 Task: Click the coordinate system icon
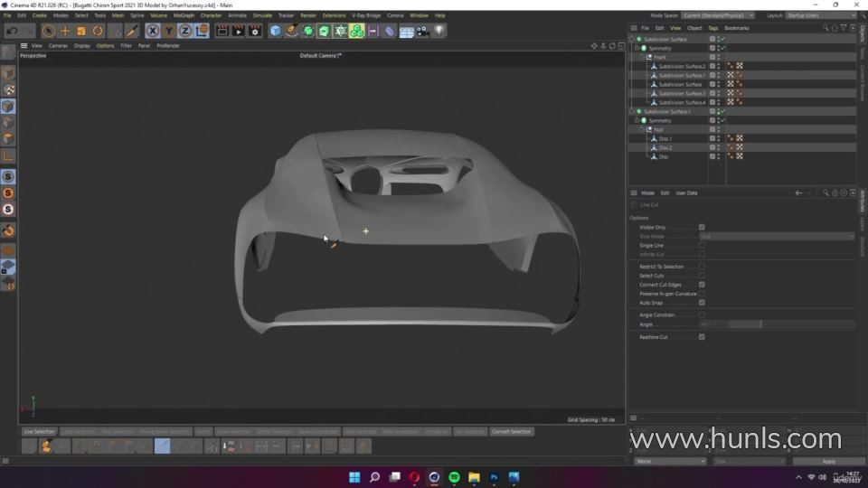(202, 31)
